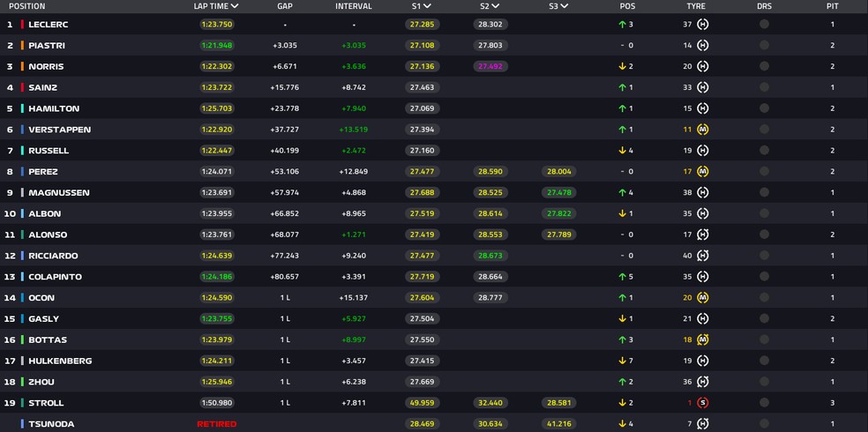Toggle the DRS indicator for Alonso
Viewport: 868px width, 432px height.
(764, 235)
